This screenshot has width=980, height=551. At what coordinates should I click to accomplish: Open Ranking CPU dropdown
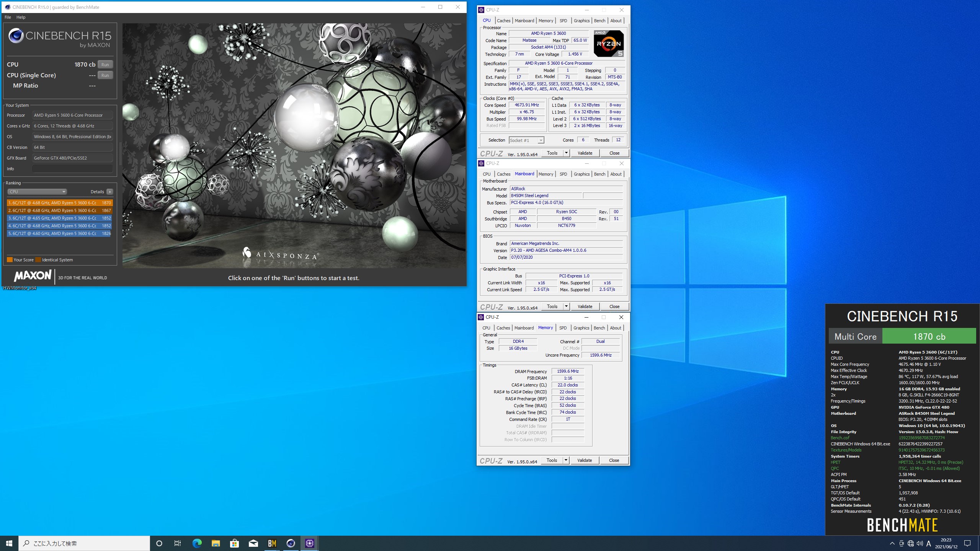point(37,192)
